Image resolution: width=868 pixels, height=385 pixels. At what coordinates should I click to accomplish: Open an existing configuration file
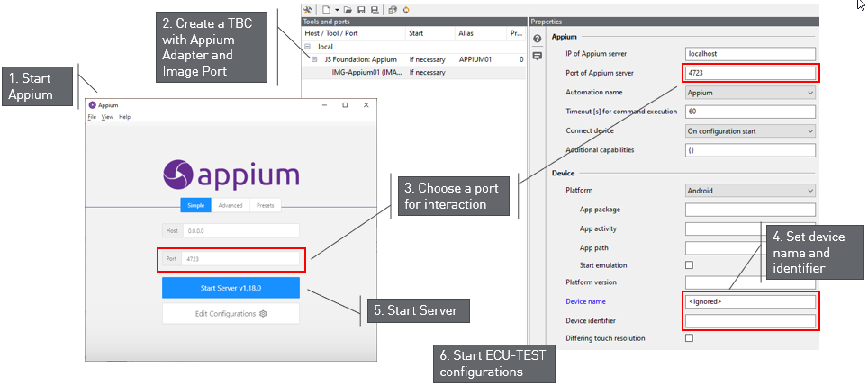tap(348, 9)
